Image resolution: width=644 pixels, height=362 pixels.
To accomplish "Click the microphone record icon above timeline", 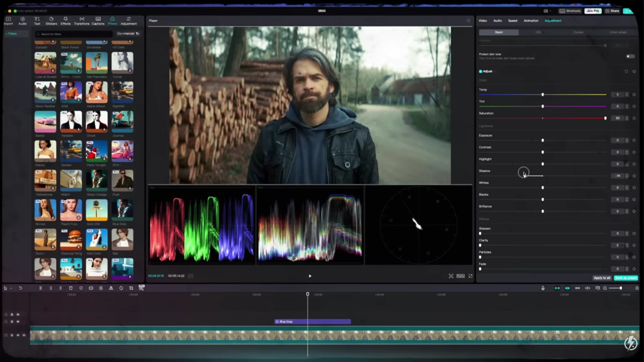I will pos(543,288).
